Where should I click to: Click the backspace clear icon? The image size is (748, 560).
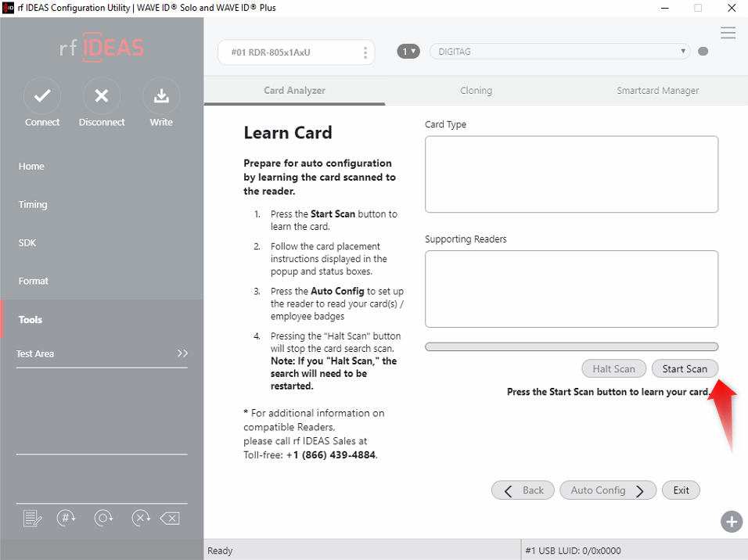(x=170, y=519)
